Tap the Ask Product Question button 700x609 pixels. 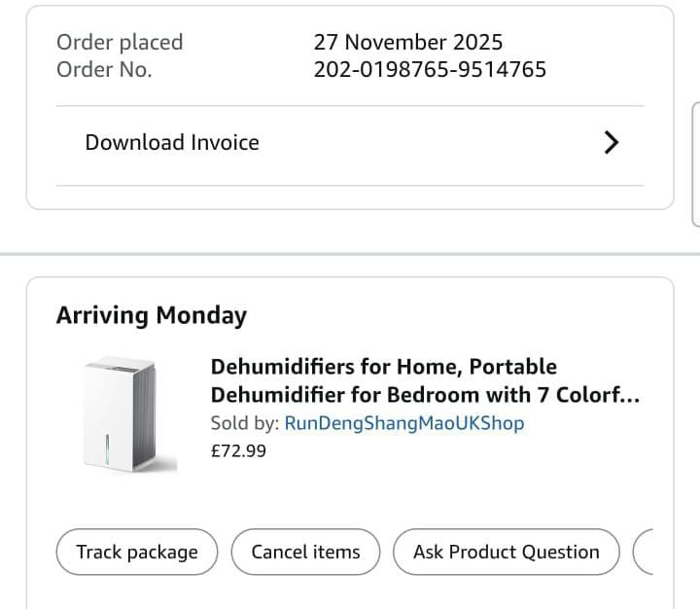[506, 553]
